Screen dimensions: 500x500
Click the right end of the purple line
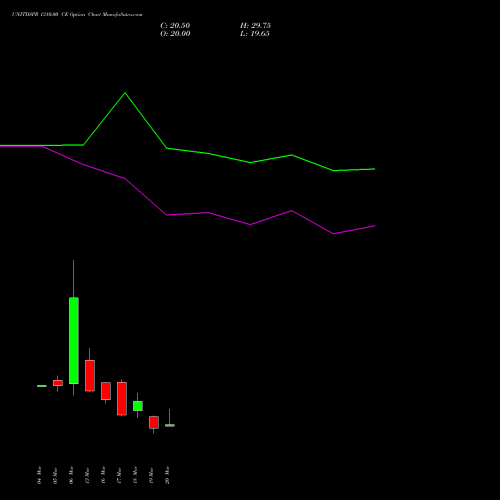tap(375, 226)
